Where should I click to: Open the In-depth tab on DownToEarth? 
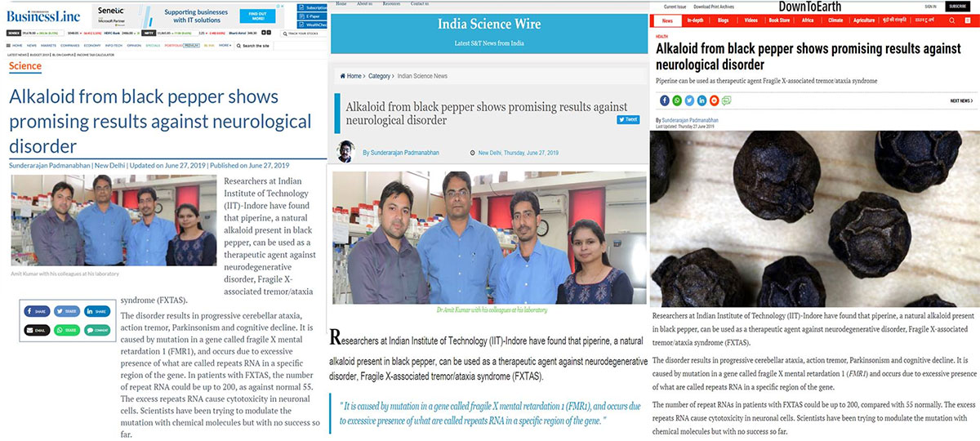(x=695, y=20)
